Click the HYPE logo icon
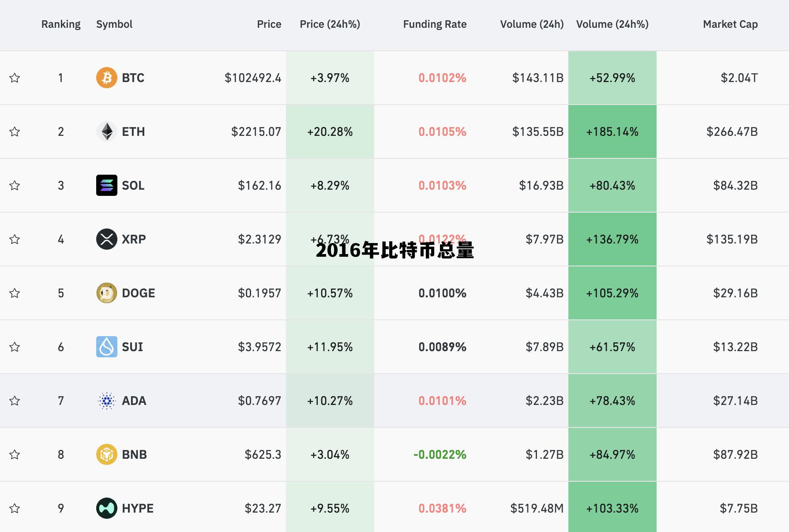Screen dimensions: 789x532 tap(106, 508)
